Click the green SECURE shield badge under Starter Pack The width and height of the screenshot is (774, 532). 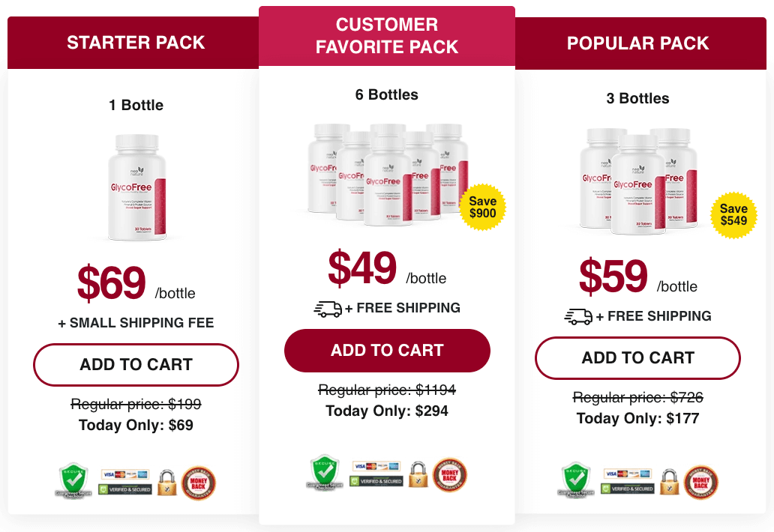pyautogui.click(x=73, y=480)
